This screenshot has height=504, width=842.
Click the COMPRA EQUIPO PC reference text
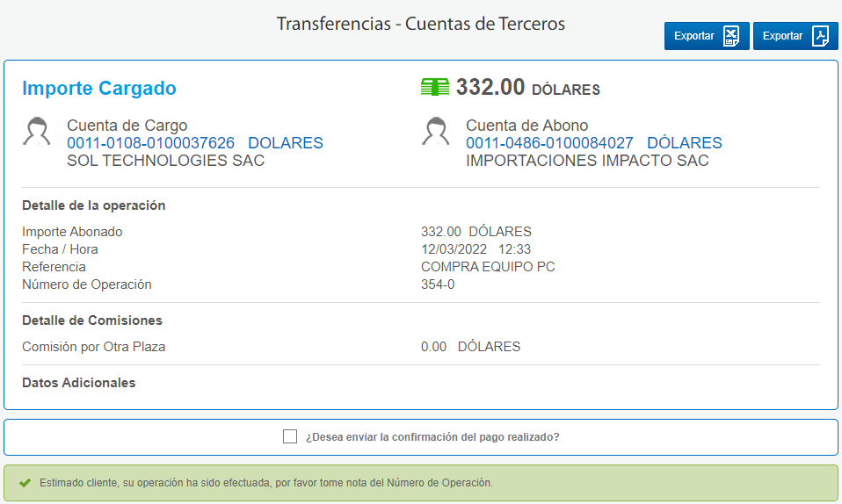pyautogui.click(x=488, y=267)
